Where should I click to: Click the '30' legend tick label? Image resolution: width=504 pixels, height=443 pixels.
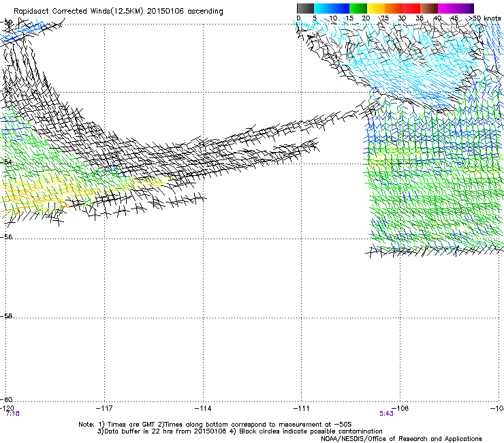point(402,18)
